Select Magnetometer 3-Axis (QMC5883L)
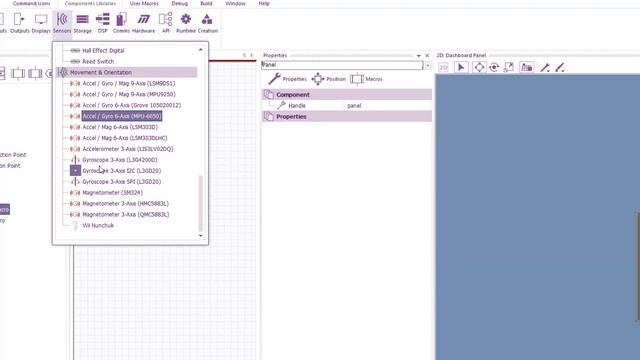Viewport: 640px width, 360px height. pyautogui.click(x=126, y=215)
